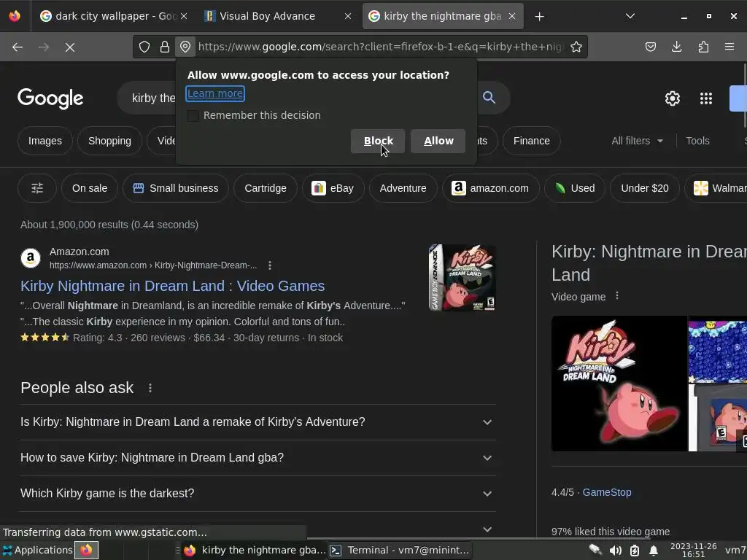Open GameStop rating link

coord(607,492)
